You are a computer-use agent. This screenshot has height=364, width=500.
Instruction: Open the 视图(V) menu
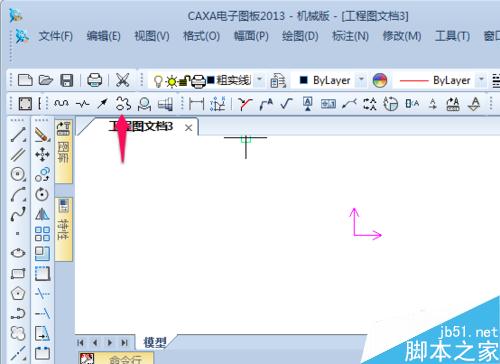pos(152,36)
